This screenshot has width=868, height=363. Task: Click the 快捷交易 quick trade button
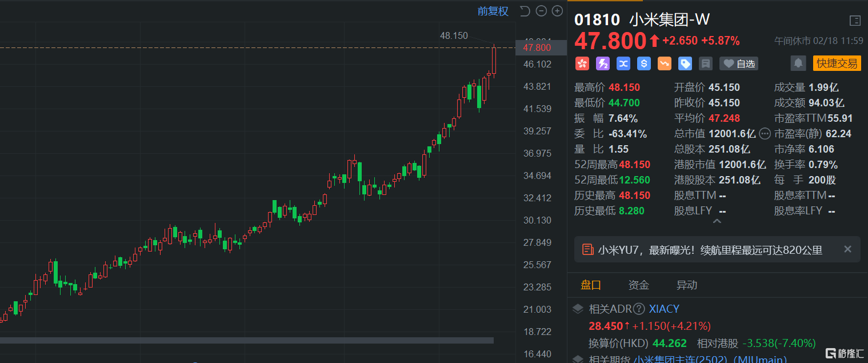pos(837,63)
